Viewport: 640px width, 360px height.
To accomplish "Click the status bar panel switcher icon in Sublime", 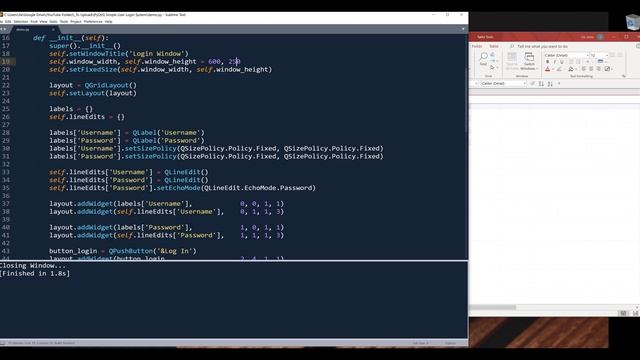I will [x=2, y=343].
